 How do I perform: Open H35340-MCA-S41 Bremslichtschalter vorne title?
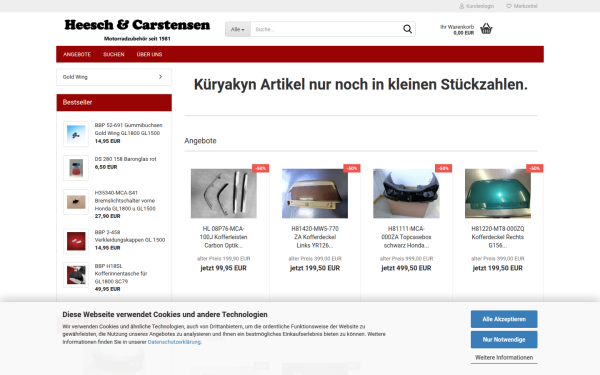point(125,201)
